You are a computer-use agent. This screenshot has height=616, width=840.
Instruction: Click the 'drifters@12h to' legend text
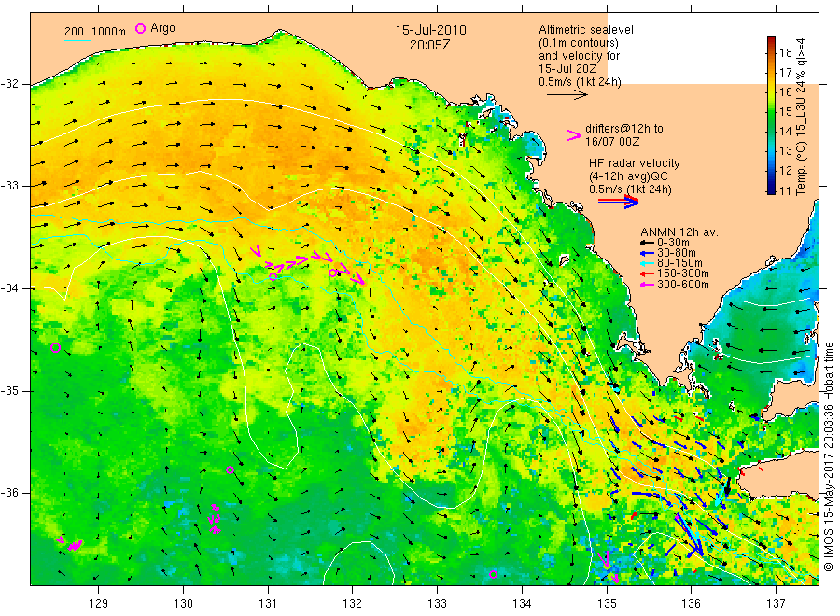(x=624, y=129)
